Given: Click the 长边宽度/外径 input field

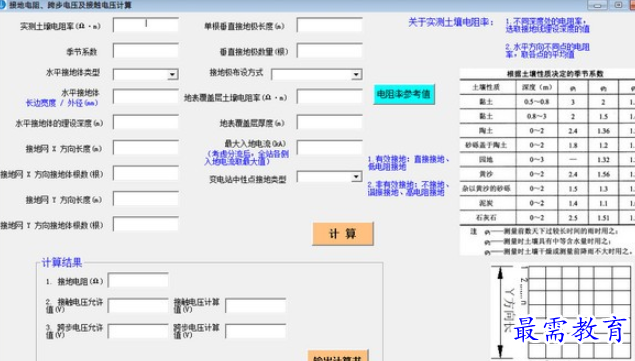Looking at the screenshot, I should pyautogui.click(x=146, y=97).
